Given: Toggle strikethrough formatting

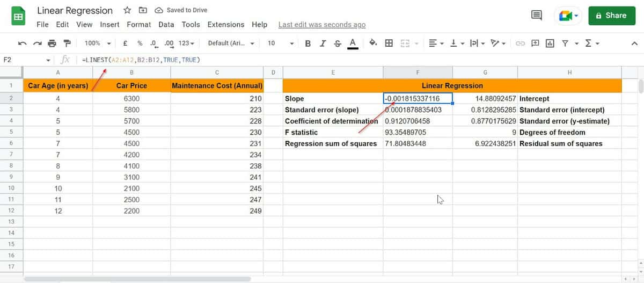Looking at the screenshot, I should tap(337, 43).
